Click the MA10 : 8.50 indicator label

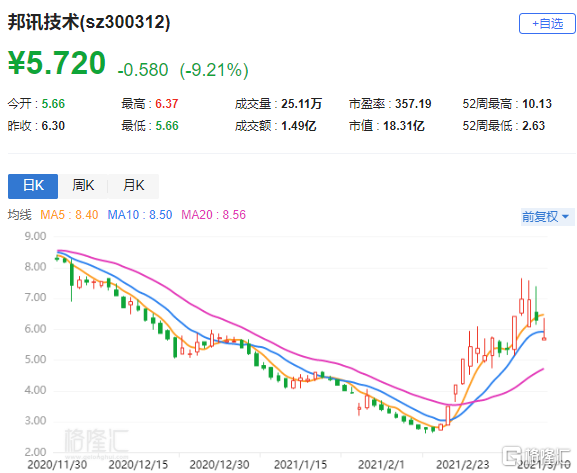click(140, 215)
